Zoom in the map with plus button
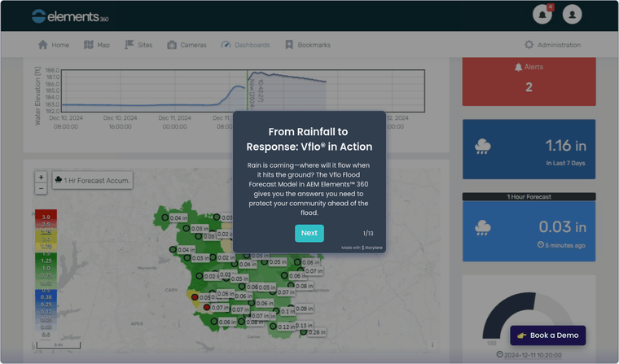The height and width of the screenshot is (364, 619). tap(41, 178)
